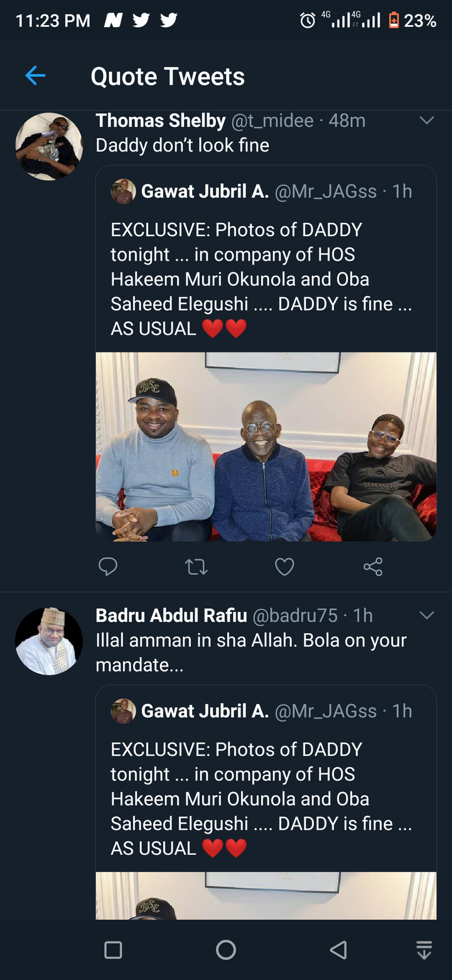Expand options chevron on Badru Abdul Rafiu's tweet
Viewport: 452px width, 980px height.
427,615
